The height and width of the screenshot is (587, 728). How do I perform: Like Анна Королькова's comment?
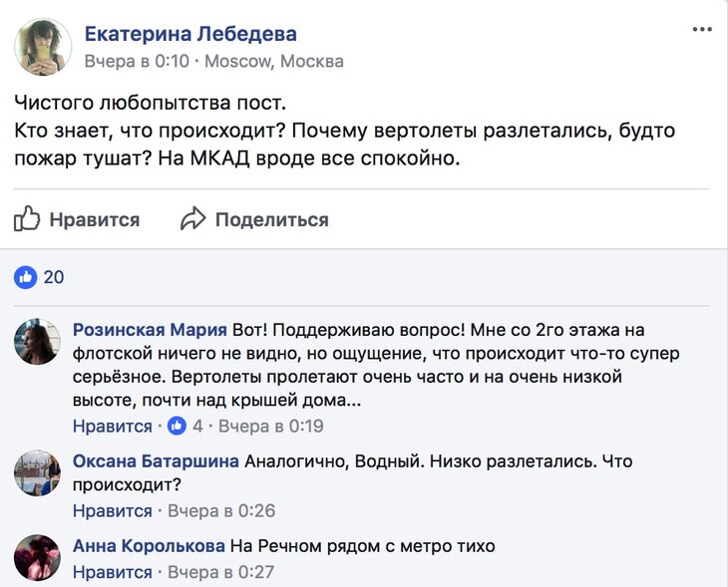click(x=112, y=572)
